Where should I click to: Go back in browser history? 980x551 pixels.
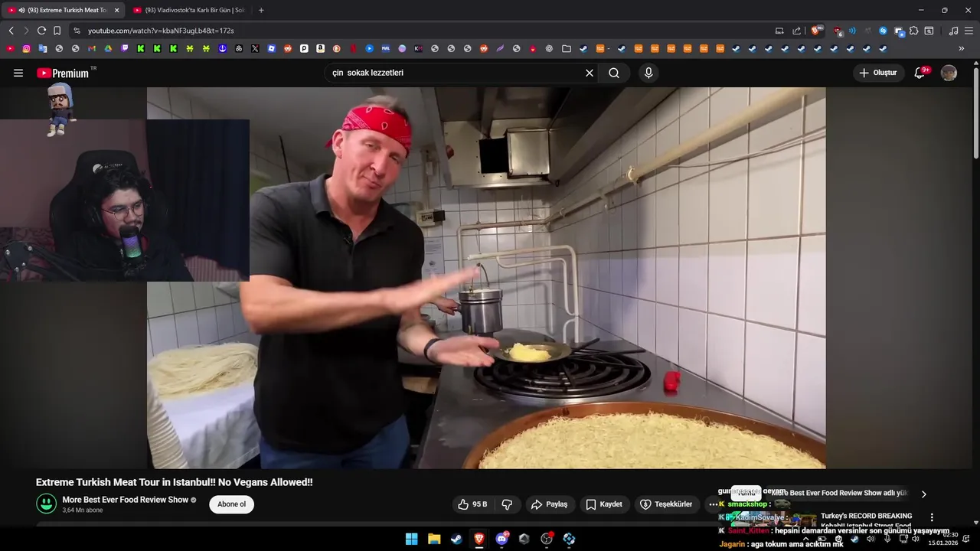click(11, 31)
